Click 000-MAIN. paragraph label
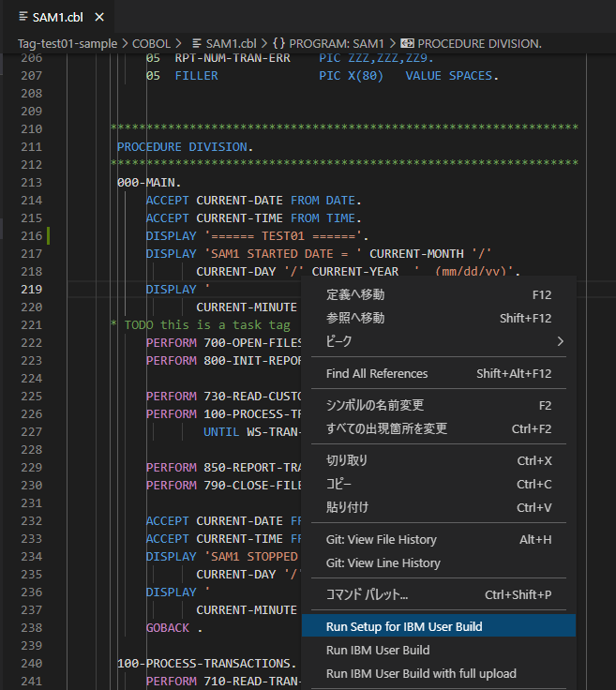The image size is (616, 690). (149, 183)
